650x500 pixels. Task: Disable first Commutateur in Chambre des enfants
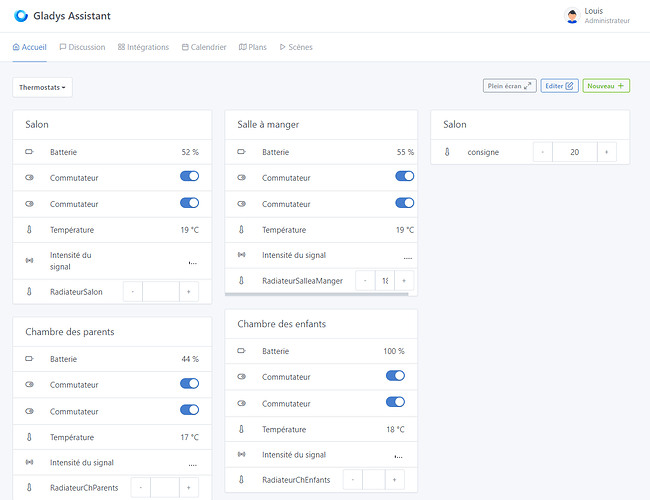coord(395,376)
